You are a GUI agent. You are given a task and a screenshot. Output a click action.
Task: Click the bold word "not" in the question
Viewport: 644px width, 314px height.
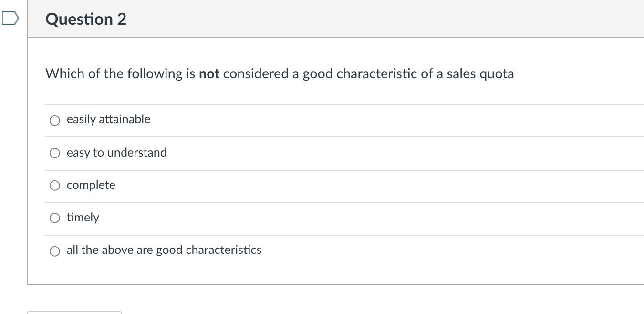209,74
